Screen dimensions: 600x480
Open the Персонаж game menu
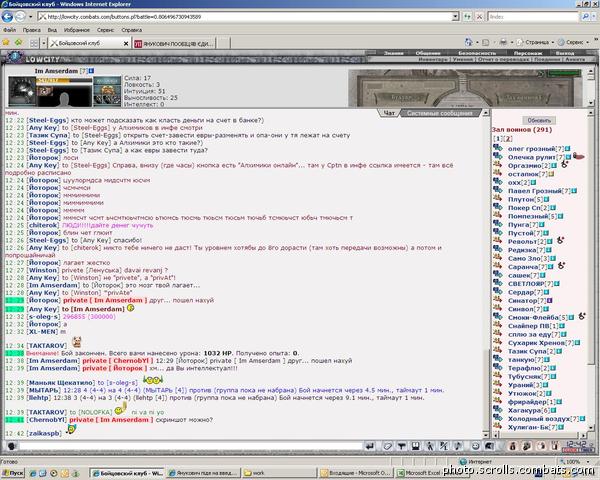point(528,53)
